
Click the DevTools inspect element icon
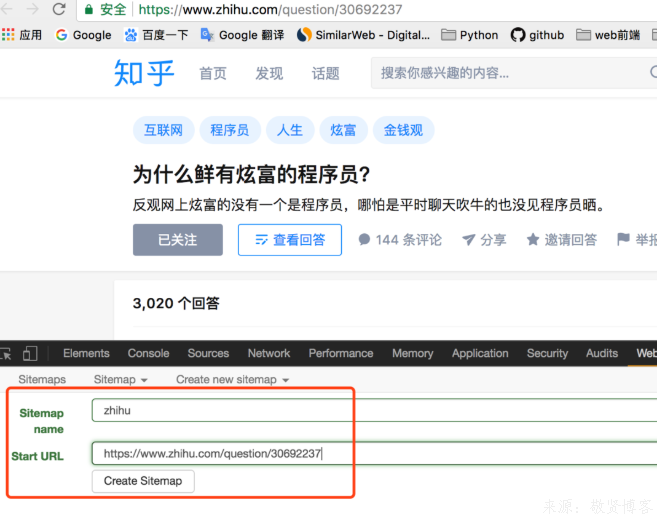tap(6, 354)
